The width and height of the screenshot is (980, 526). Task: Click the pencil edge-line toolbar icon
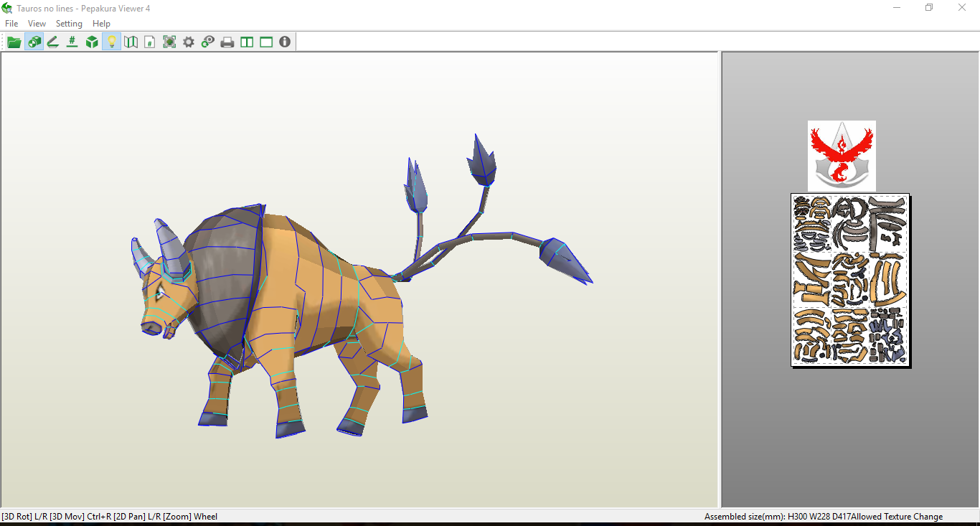click(x=52, y=42)
